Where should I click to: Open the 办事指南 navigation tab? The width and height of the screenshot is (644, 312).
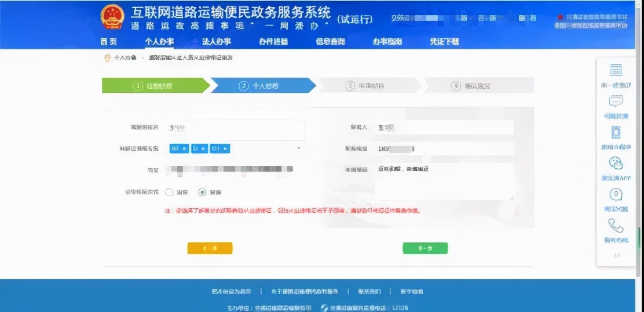point(387,42)
